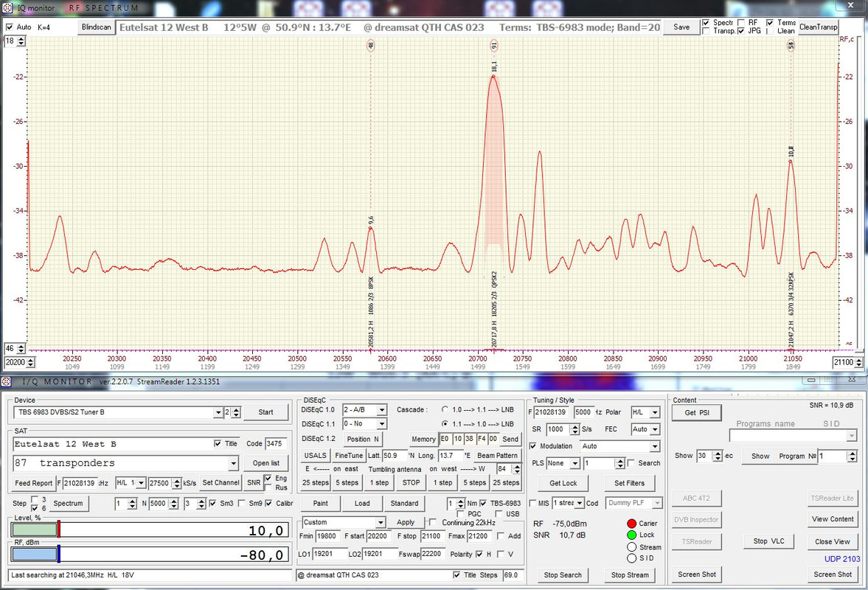The height and width of the screenshot is (590, 868).
Task: Open the DiSEqC 1.1 dropdown
Action: click(x=381, y=424)
